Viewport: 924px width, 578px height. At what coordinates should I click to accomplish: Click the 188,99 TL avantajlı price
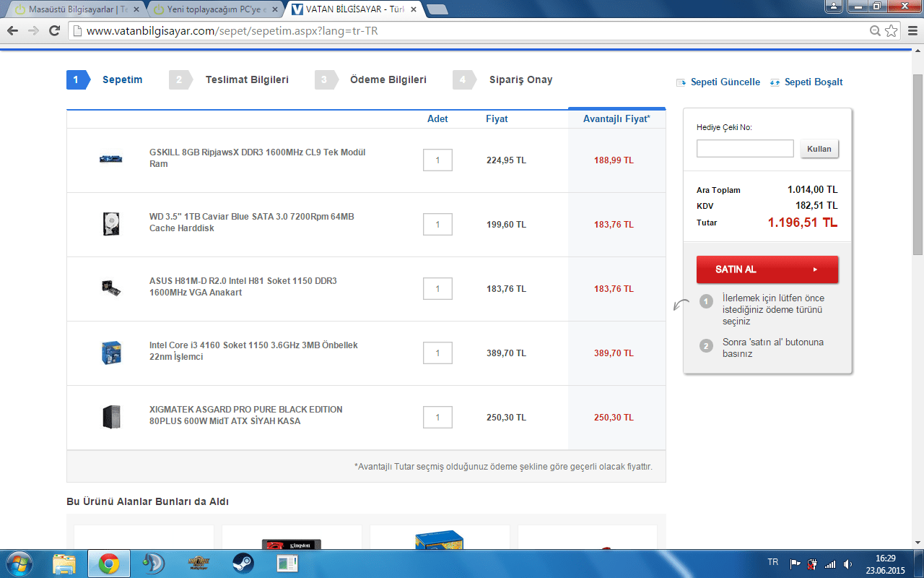pyautogui.click(x=614, y=160)
